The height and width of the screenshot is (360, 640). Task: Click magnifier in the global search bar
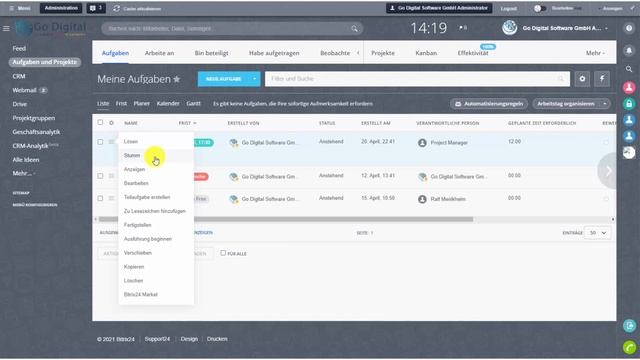(354, 29)
